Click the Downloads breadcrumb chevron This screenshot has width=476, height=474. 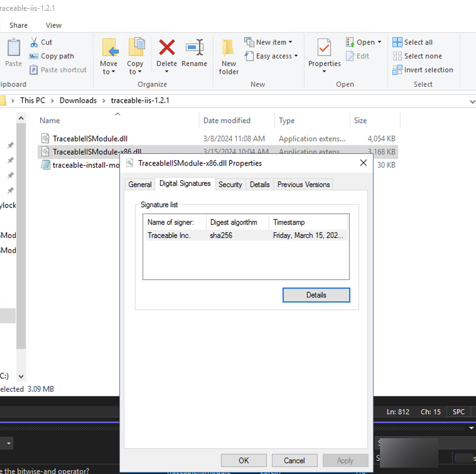tap(104, 100)
